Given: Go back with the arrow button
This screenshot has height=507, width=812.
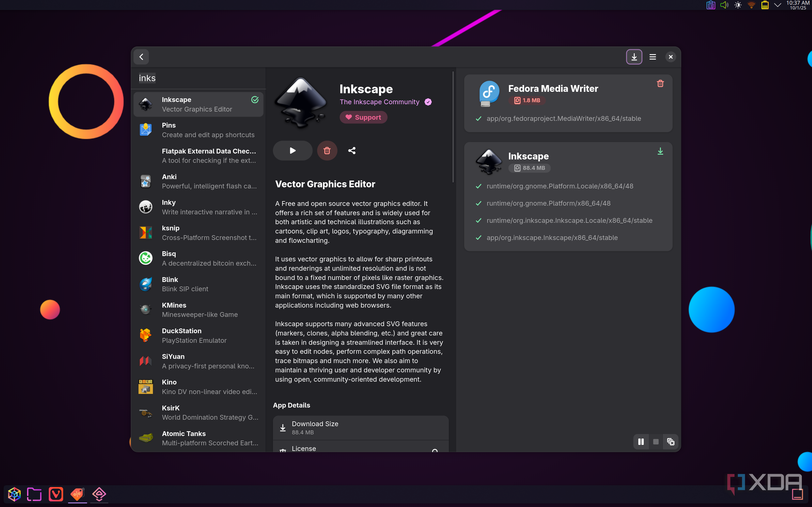Looking at the screenshot, I should (x=141, y=57).
